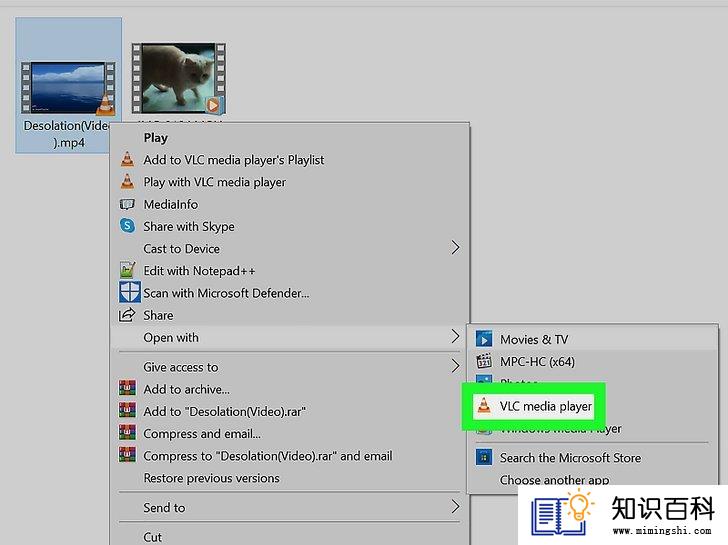
Task: Click the MPC-HC app icon
Action: pos(484,361)
